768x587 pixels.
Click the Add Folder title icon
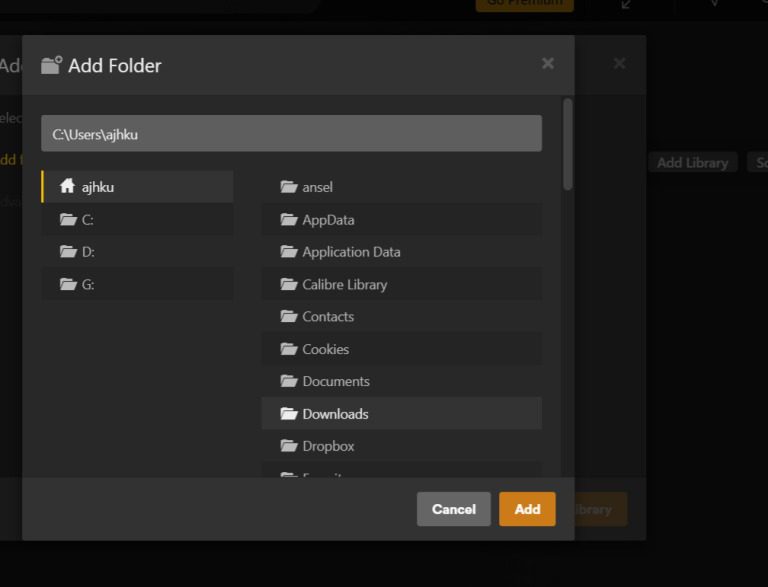click(x=51, y=66)
